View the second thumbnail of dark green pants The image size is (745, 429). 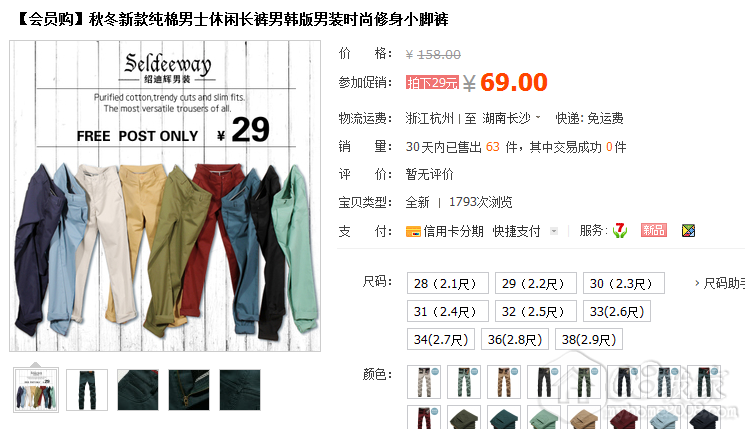tap(87, 390)
